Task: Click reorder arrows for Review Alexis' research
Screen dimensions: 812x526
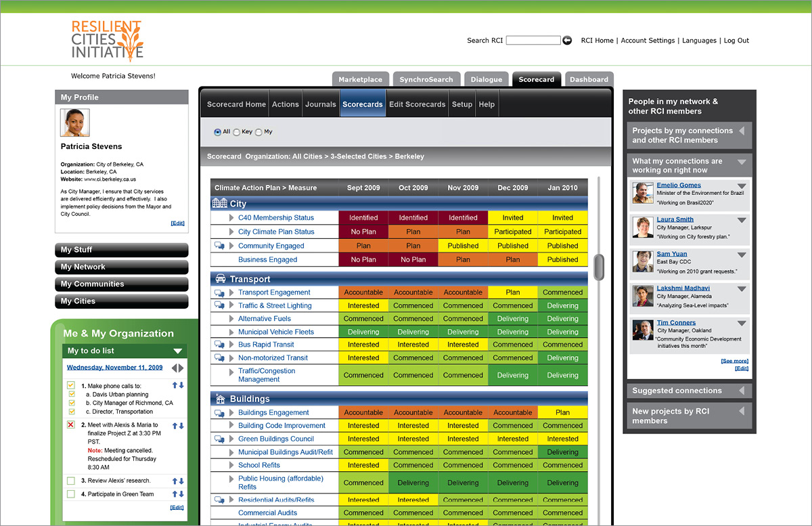Action: [177, 481]
